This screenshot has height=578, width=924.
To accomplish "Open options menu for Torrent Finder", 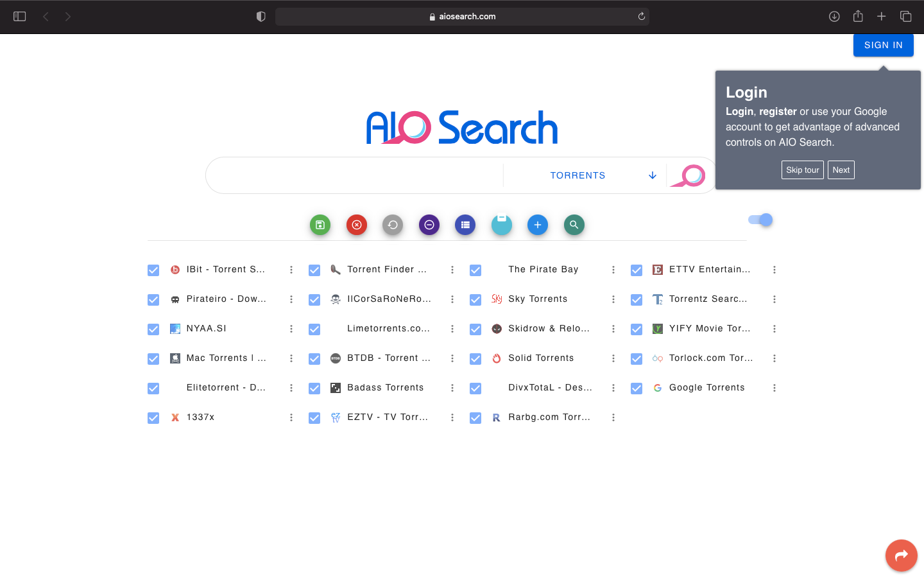I will pos(452,270).
